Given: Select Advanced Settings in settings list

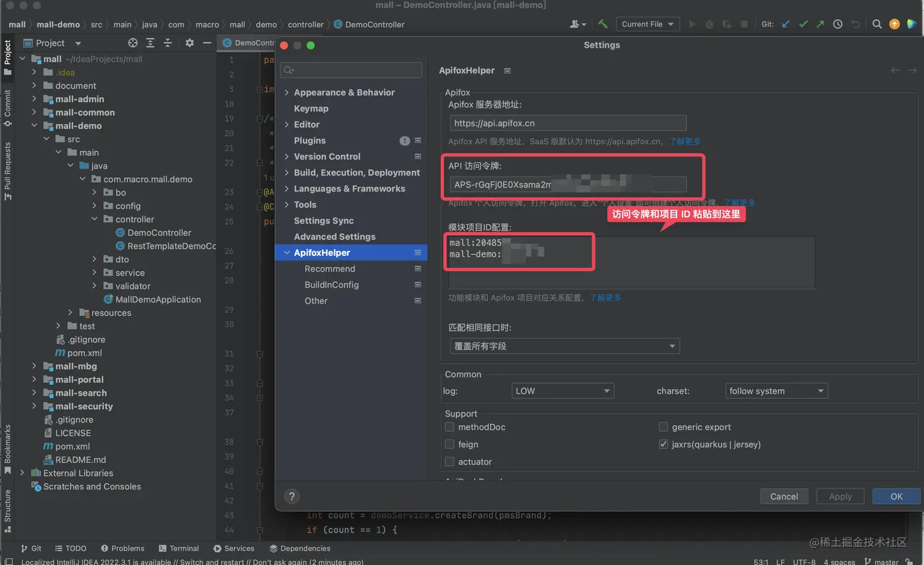Looking at the screenshot, I should (335, 236).
